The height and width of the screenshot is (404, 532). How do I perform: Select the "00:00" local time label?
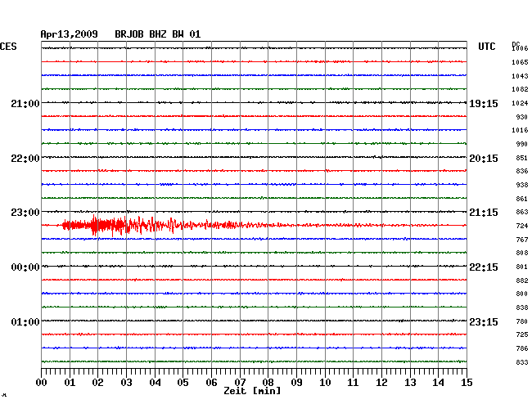coord(25,267)
